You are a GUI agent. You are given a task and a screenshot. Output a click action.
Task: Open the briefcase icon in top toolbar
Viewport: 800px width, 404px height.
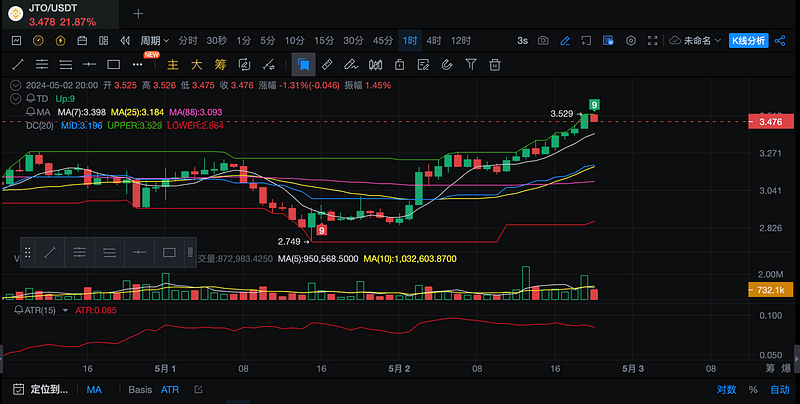click(x=82, y=41)
